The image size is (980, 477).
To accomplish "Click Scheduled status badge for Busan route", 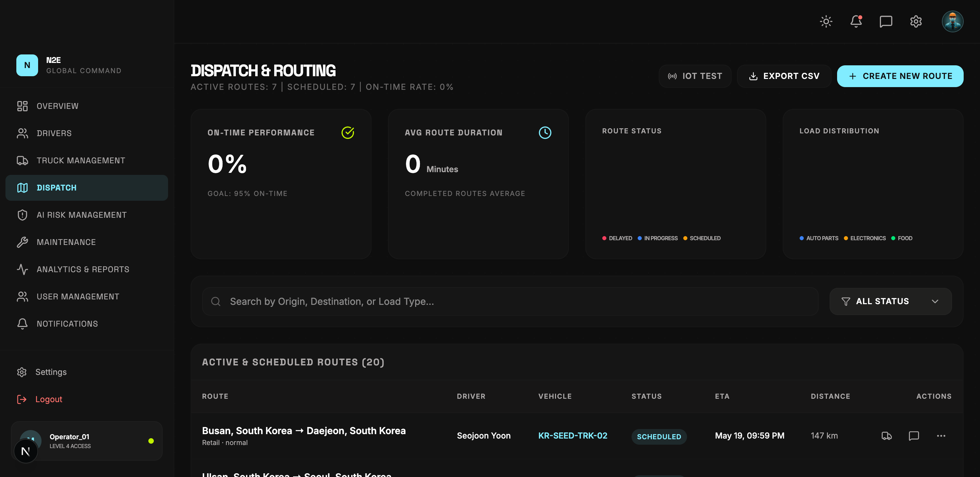I will [659, 437].
